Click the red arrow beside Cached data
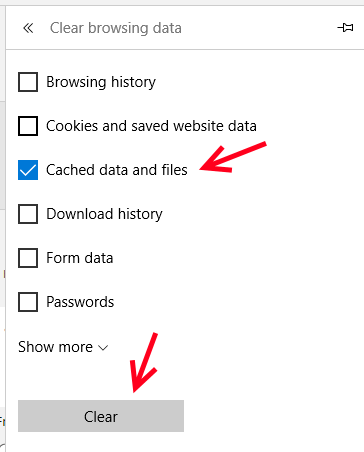 [233, 157]
